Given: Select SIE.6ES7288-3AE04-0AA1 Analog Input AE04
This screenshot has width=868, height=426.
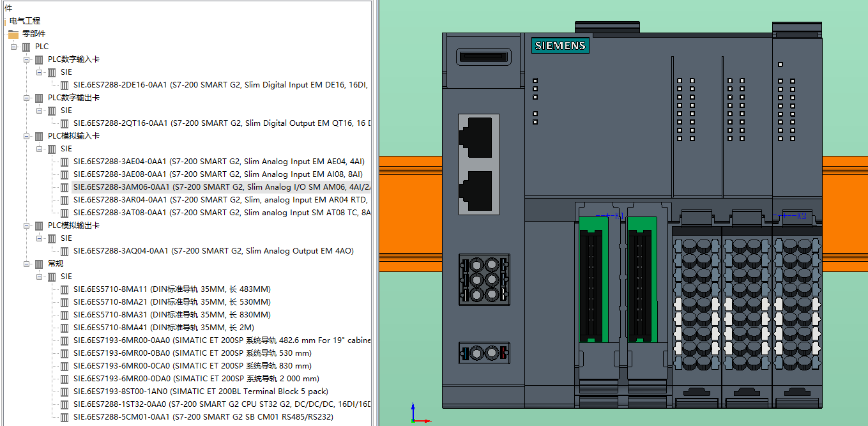Looking at the screenshot, I should (220, 162).
